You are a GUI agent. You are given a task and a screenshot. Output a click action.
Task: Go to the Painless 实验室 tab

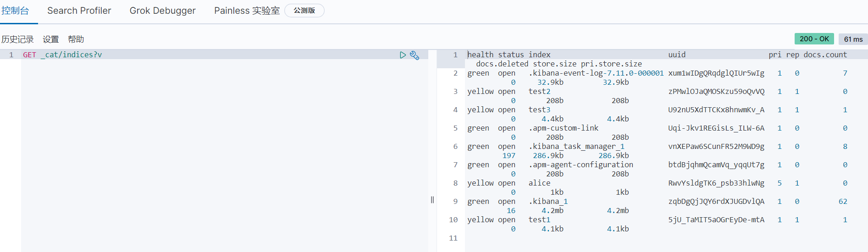tap(247, 11)
